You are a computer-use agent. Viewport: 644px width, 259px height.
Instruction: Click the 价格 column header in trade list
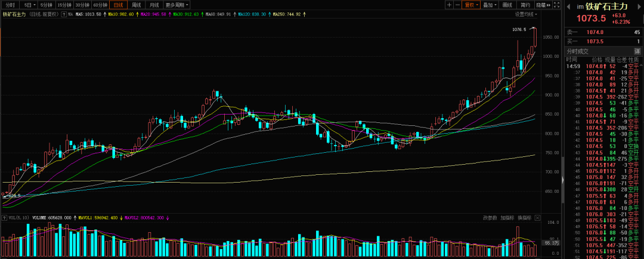point(597,60)
